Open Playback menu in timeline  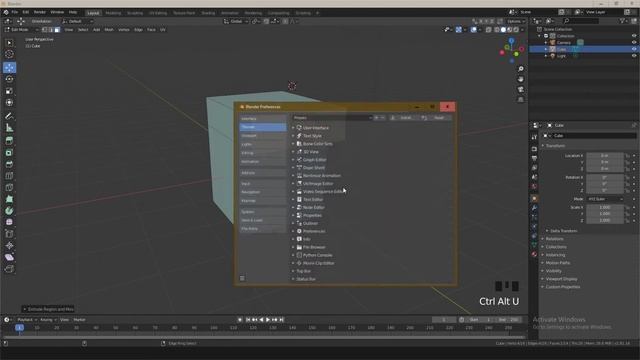click(27, 320)
